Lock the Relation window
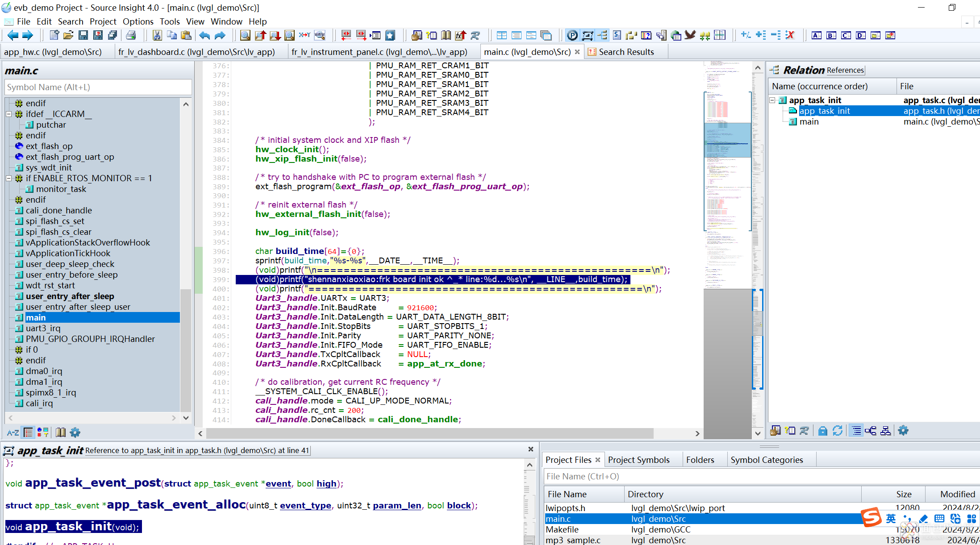The width and height of the screenshot is (980, 545). point(823,431)
